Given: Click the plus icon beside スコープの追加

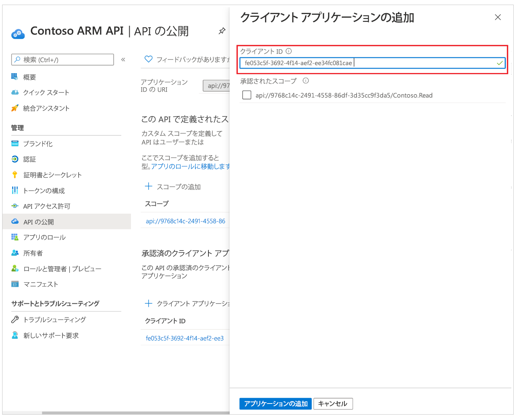Looking at the screenshot, I should pos(149,186).
